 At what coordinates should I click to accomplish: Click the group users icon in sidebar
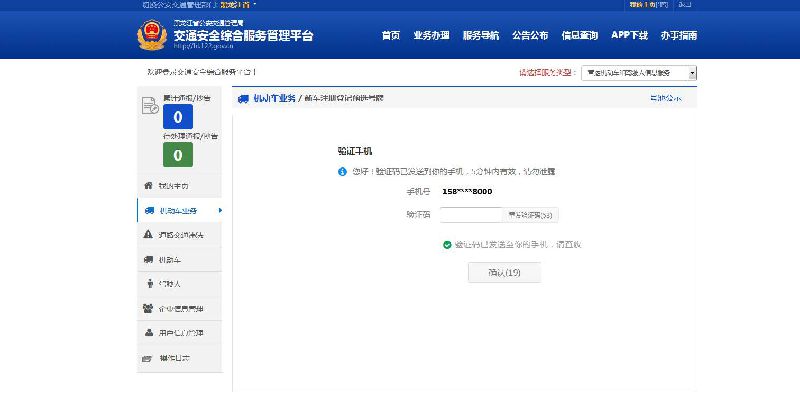click(148, 308)
